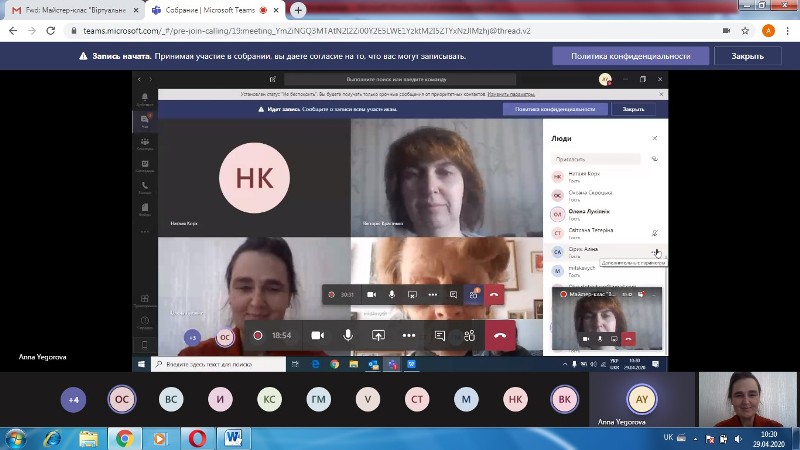Viewport: 800px width, 450px height.
Task: Open the Windows Start orb
Action: 16,439
